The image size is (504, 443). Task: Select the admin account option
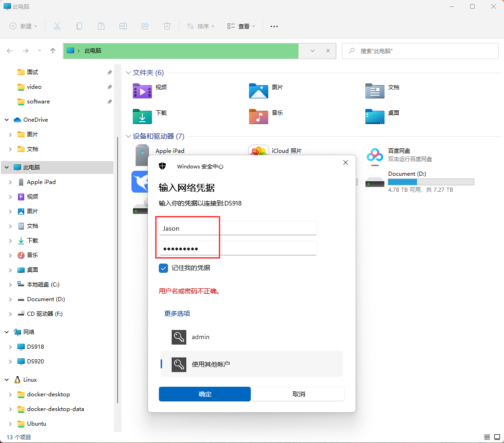[201, 337]
